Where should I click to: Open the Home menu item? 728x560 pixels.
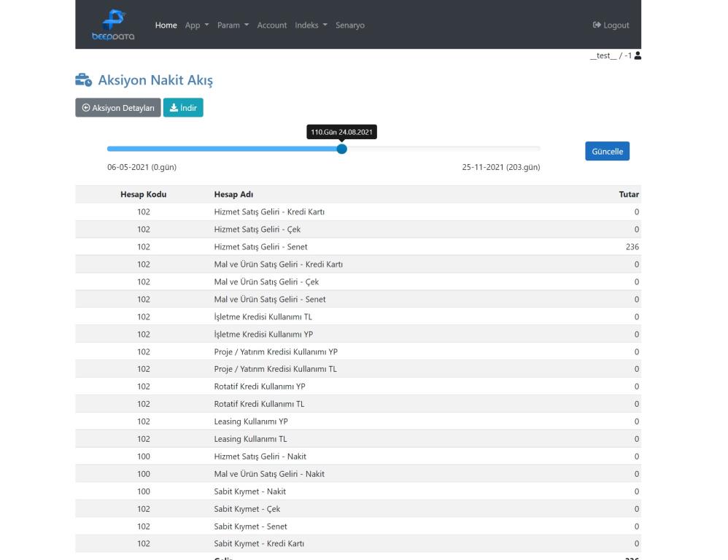click(166, 25)
